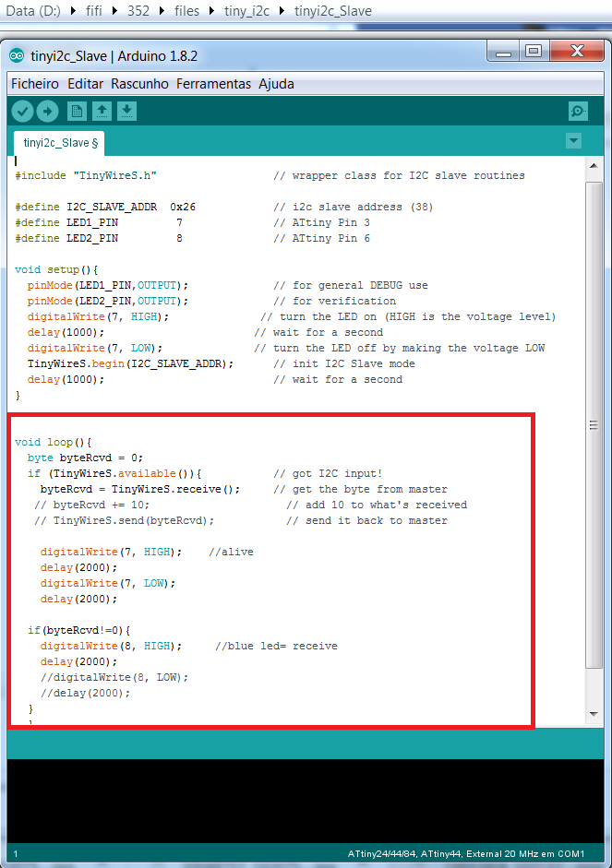
Task: Click '//digitalWrite(8, LOW);' commented line
Action: (114, 677)
